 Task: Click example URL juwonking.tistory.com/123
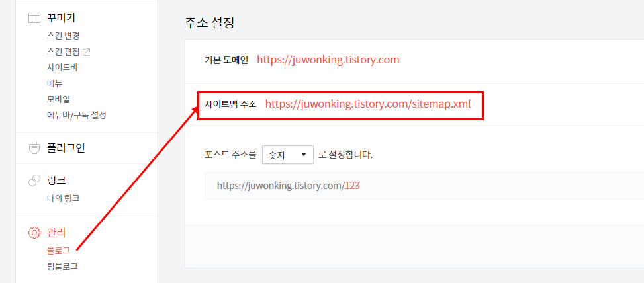point(289,186)
